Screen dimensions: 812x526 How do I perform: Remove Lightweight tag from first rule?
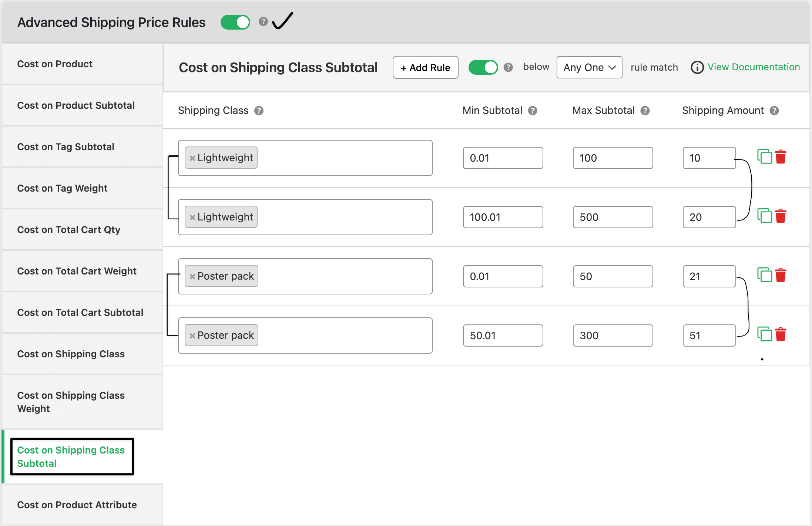(x=192, y=158)
